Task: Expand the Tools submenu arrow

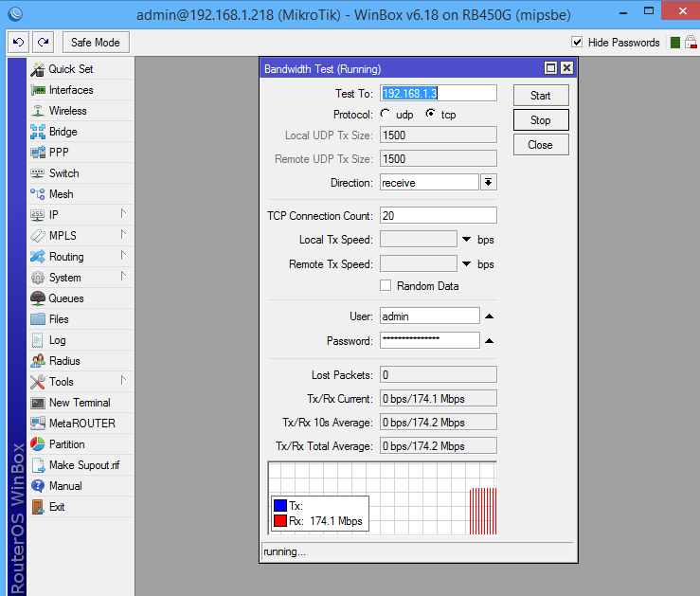Action: pos(123,380)
